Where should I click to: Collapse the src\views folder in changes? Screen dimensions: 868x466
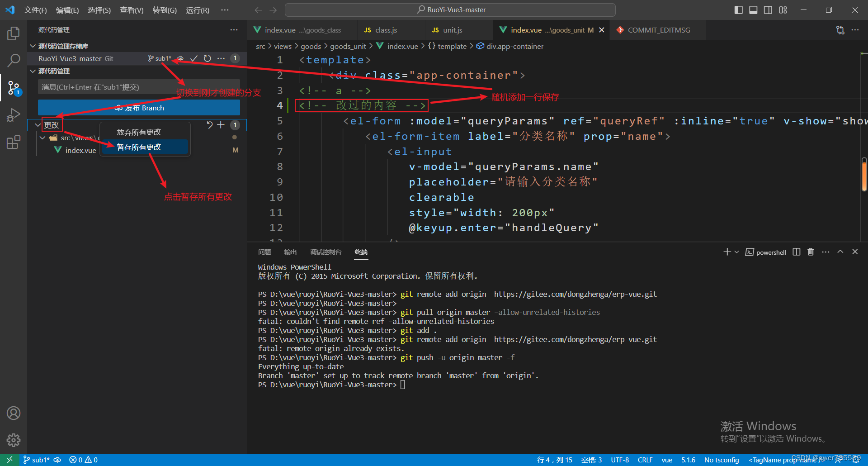[x=42, y=138]
